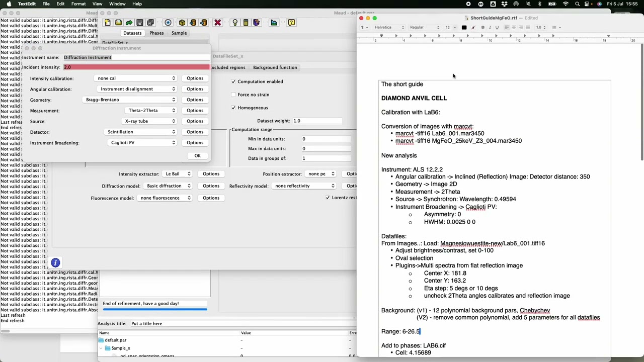This screenshot has width=644, height=362.
Task: Click Options for Geometry
Action: coord(195,100)
